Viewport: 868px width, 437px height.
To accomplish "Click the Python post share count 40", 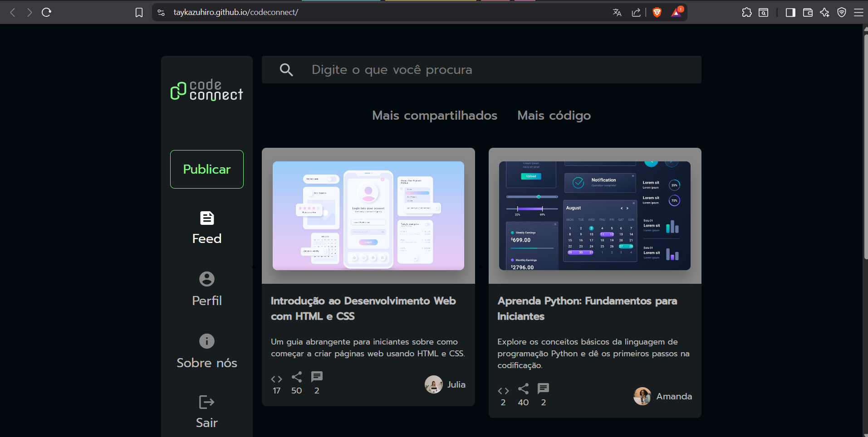I will [523, 402].
